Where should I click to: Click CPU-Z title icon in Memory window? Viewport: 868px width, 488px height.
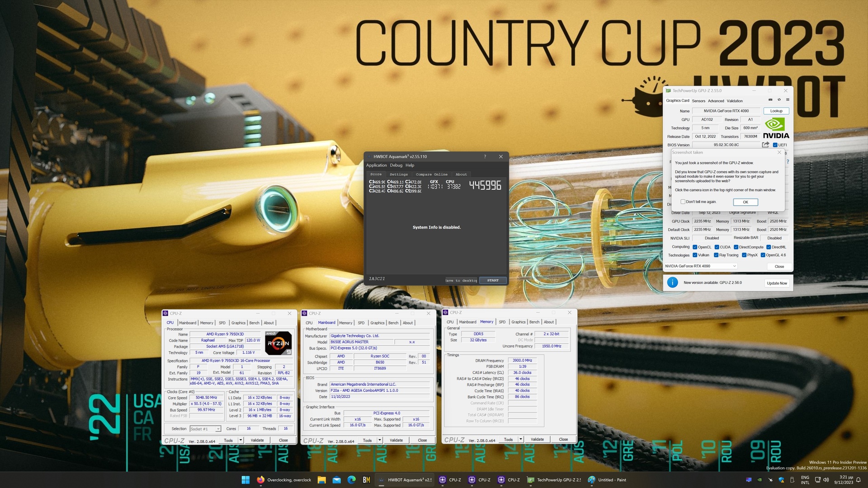[x=445, y=312]
